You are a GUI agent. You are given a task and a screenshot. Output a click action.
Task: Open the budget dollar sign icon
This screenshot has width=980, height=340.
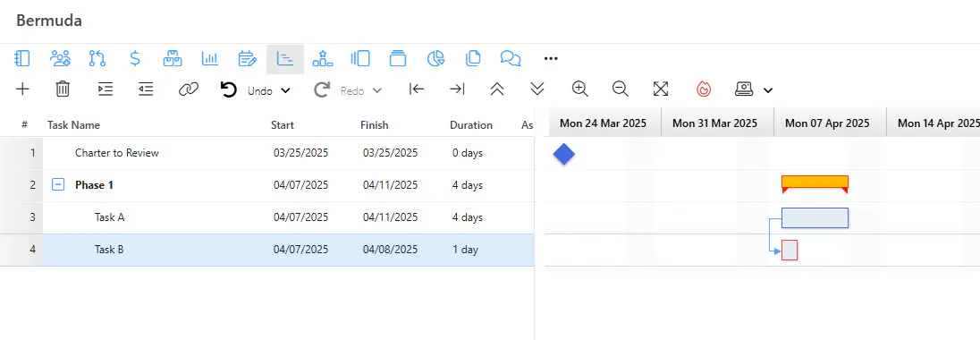(x=134, y=59)
